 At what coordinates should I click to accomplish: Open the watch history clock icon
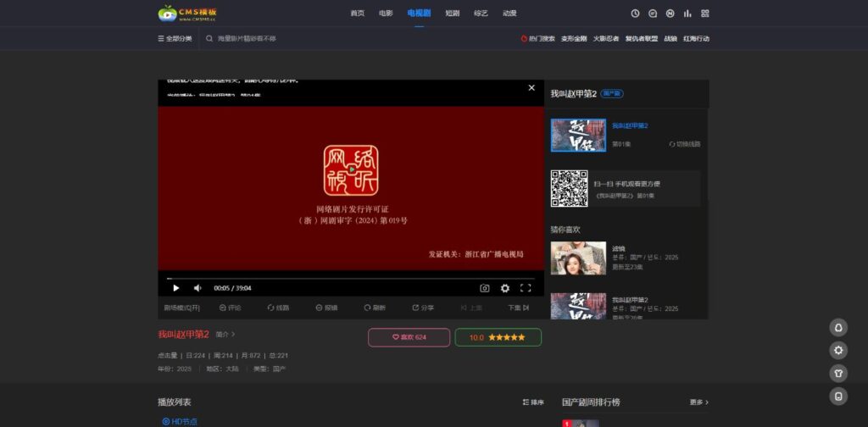tap(635, 14)
